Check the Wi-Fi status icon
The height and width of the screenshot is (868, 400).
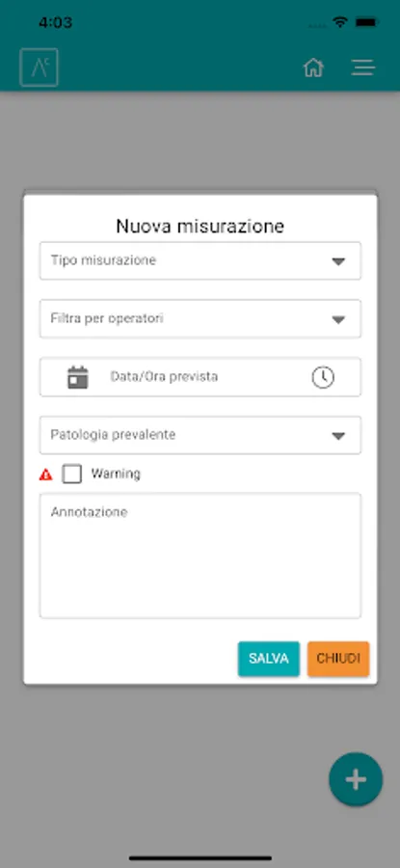(339, 22)
